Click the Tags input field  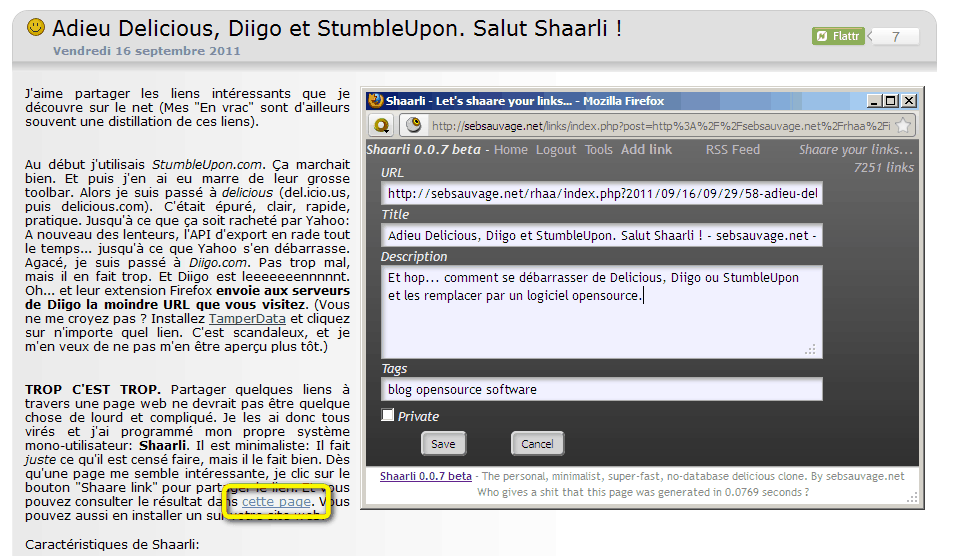click(602, 389)
